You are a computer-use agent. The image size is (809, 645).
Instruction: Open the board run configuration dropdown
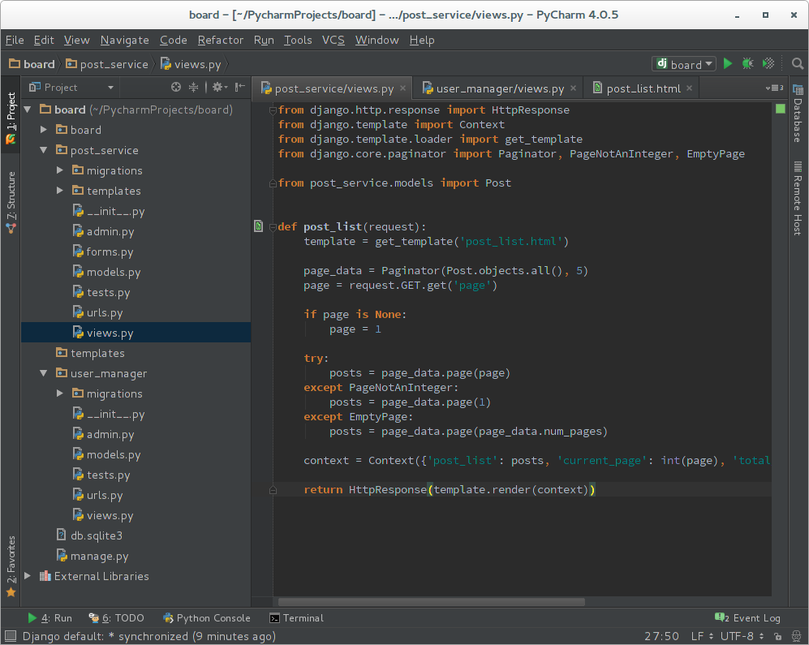(x=684, y=64)
